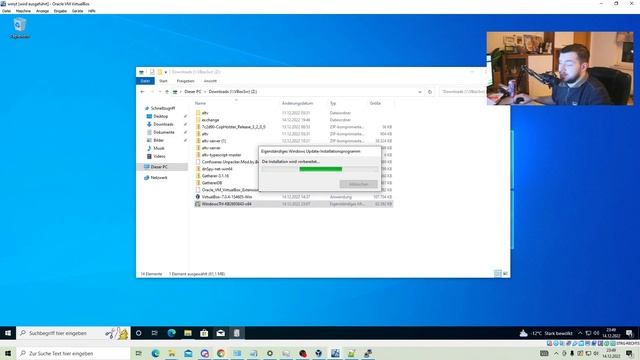Open the VM's Windows Start button
This screenshot has height=360, width=640.
pyautogui.click(x=8, y=333)
